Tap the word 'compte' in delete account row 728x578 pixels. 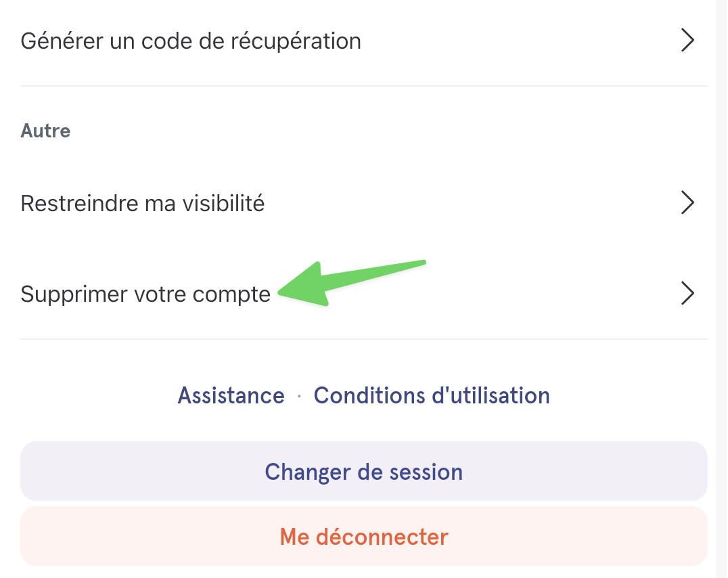point(231,295)
